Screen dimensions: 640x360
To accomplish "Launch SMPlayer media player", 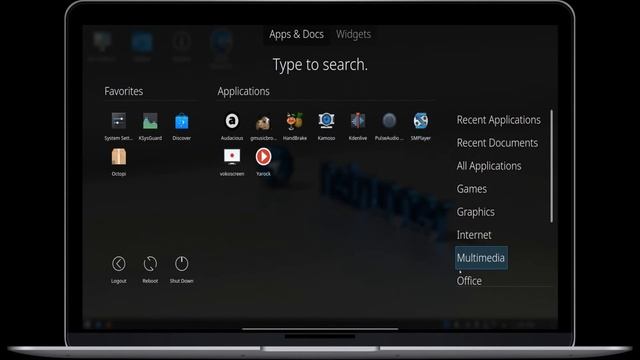I will point(420,126).
